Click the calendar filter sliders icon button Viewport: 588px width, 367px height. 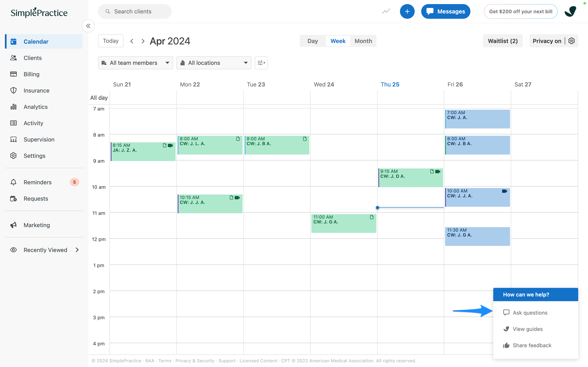pos(261,63)
